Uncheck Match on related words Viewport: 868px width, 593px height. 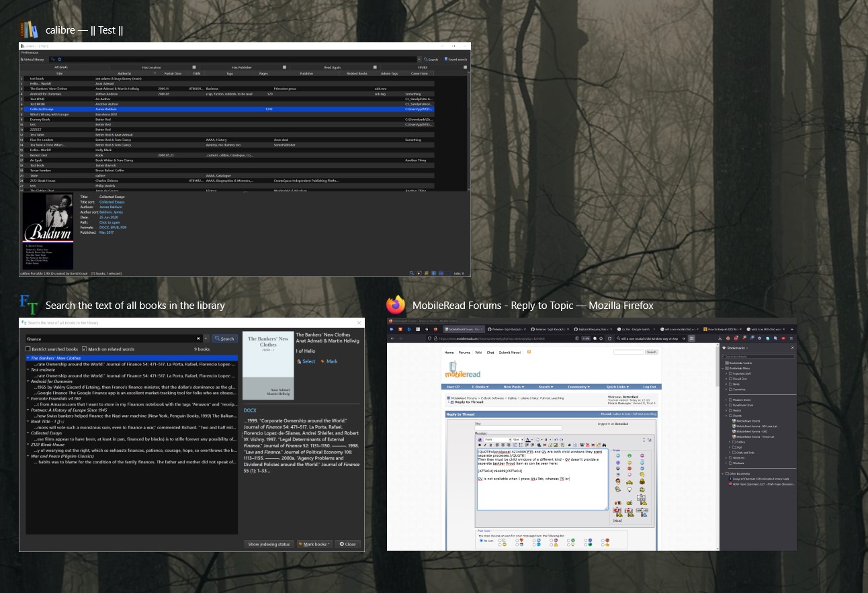click(85, 349)
